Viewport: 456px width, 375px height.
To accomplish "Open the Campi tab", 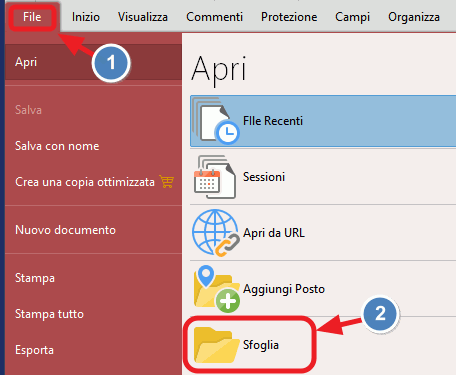I will point(352,17).
